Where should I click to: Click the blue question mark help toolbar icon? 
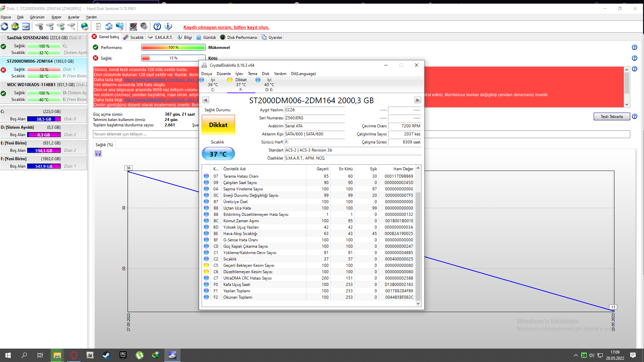click(x=157, y=26)
